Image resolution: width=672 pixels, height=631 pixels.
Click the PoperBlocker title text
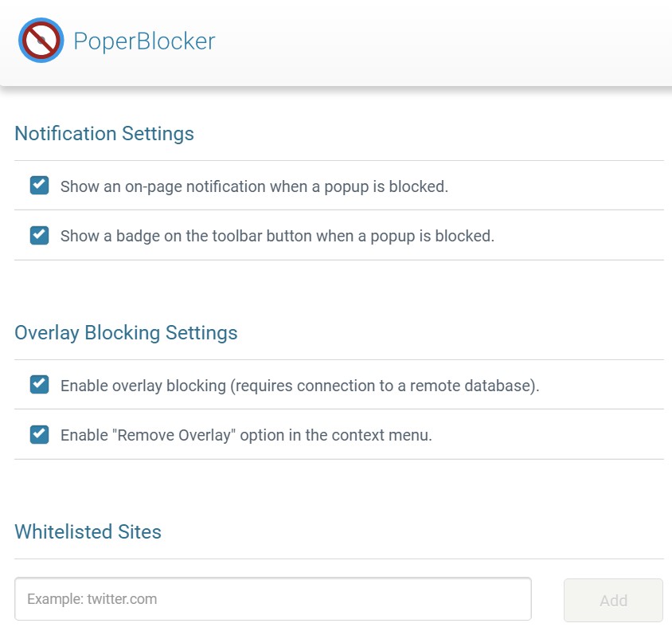click(x=144, y=41)
